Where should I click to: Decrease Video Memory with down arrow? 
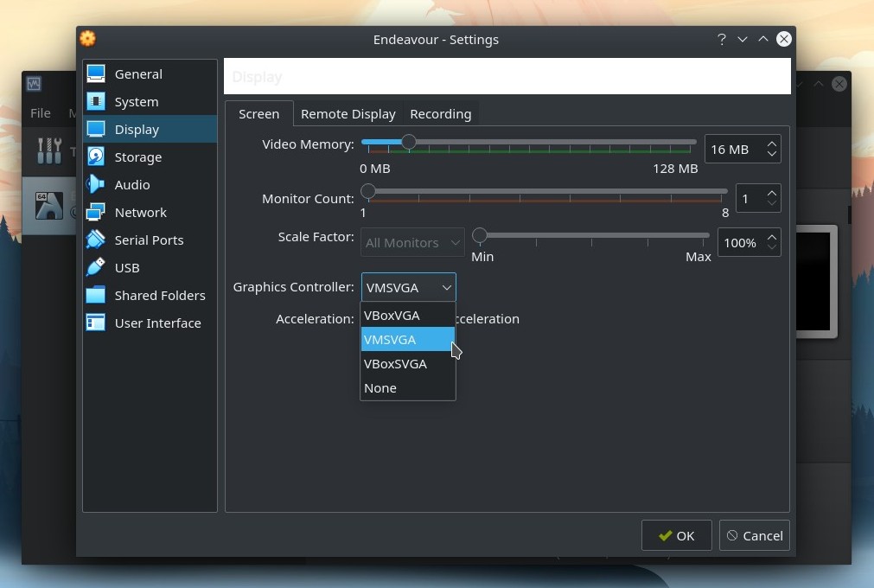(x=771, y=155)
